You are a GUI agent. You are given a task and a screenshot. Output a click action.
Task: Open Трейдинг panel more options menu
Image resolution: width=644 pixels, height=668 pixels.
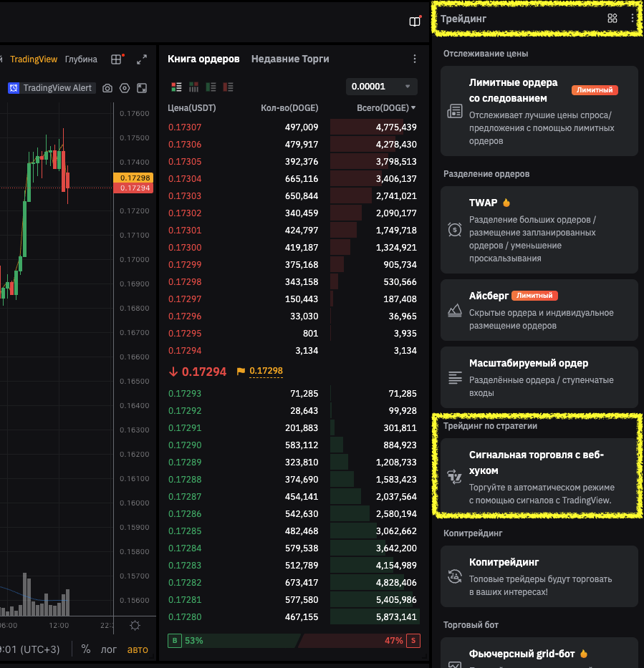click(632, 19)
